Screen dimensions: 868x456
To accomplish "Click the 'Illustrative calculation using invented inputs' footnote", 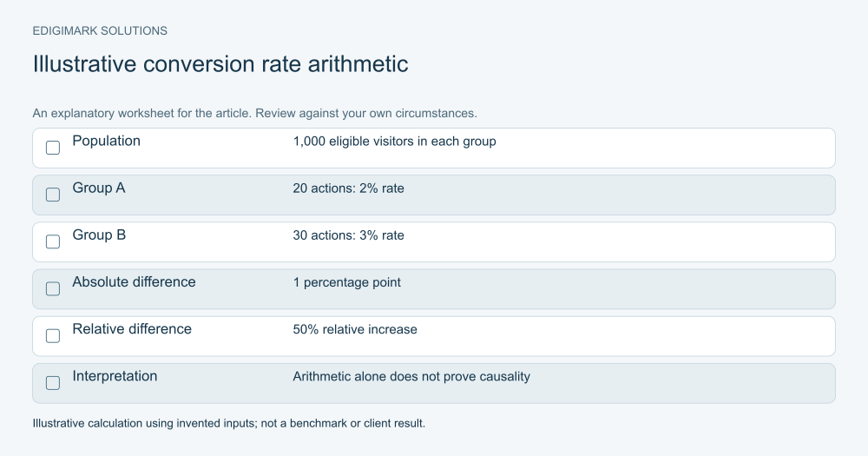I will tap(228, 423).
